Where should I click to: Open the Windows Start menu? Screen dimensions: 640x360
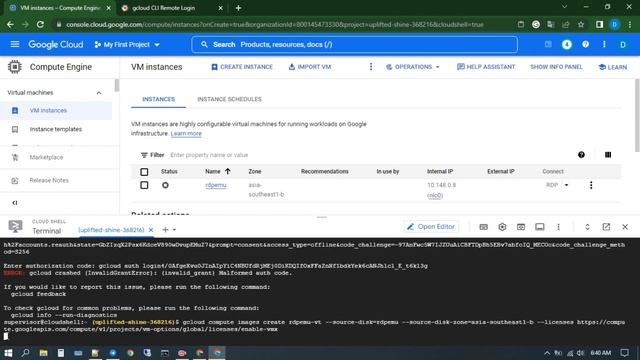click(x=8, y=353)
